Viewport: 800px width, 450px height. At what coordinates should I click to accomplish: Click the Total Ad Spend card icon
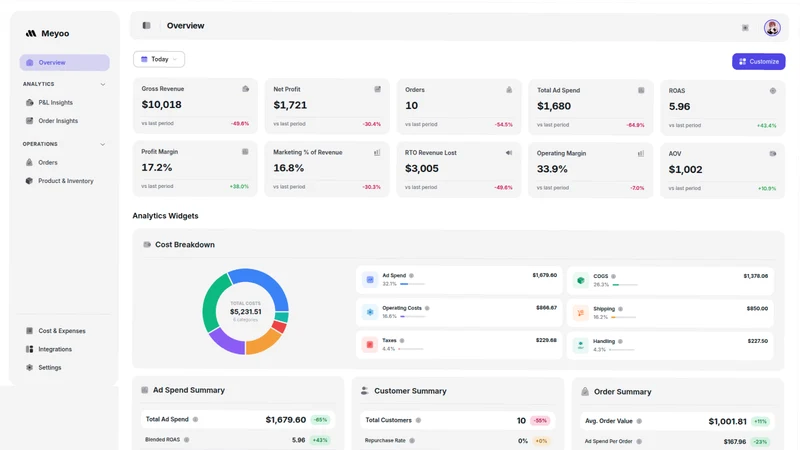[641, 90]
